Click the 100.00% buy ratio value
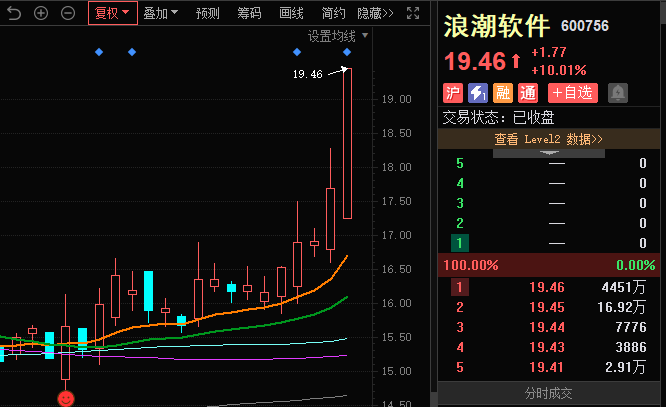The image size is (666, 407). pyautogui.click(x=471, y=265)
